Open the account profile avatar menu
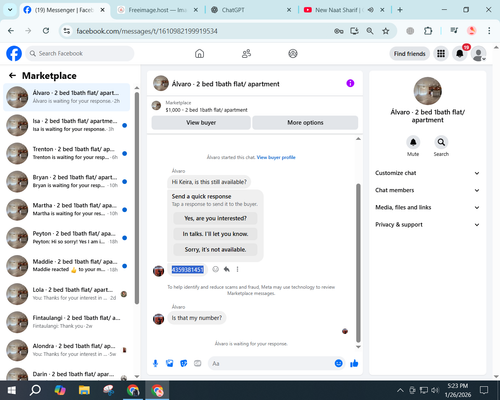Image resolution: width=500 pixels, height=400 pixels. (x=478, y=53)
